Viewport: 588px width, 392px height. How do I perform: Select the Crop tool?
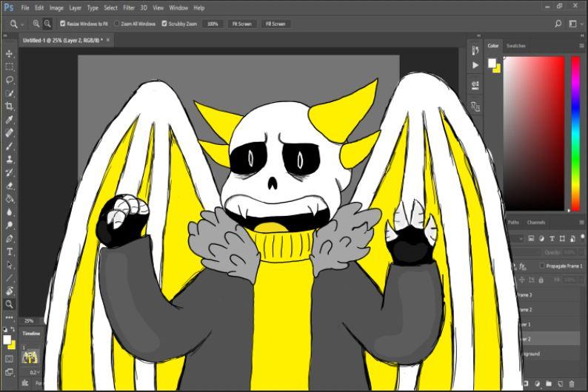click(10, 107)
